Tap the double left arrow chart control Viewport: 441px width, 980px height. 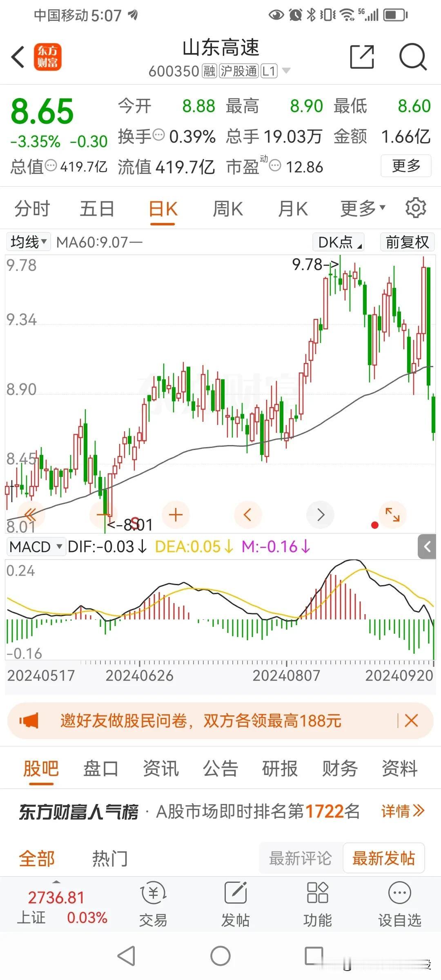coord(31,514)
